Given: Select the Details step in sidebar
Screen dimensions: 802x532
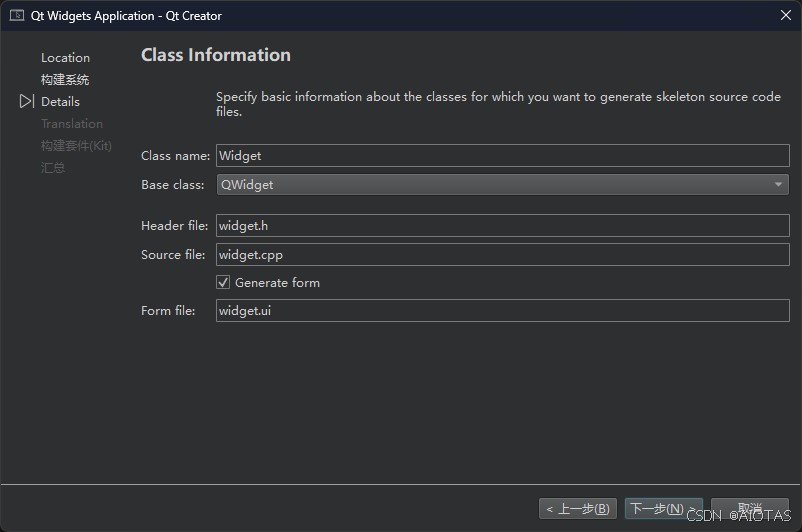Looking at the screenshot, I should pyautogui.click(x=60, y=102).
